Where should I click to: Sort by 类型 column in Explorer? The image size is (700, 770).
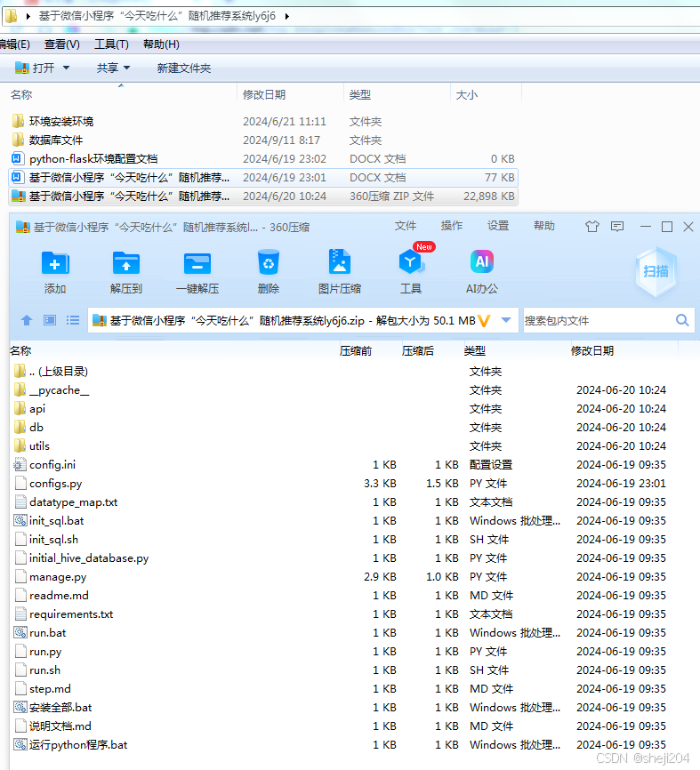[x=360, y=95]
